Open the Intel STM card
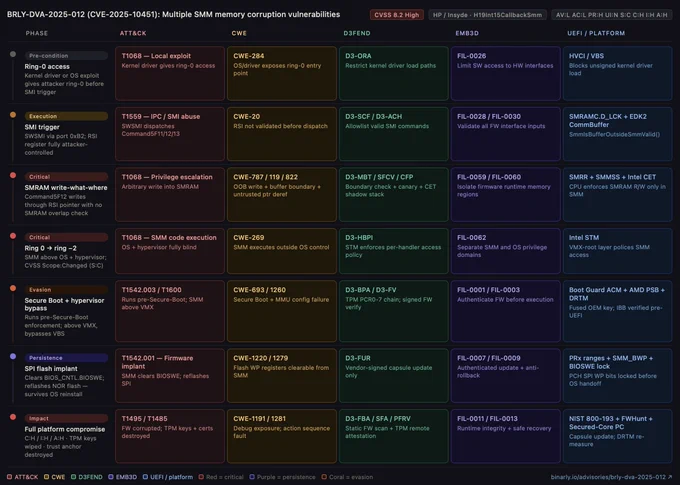The image size is (680, 485). (x=618, y=251)
